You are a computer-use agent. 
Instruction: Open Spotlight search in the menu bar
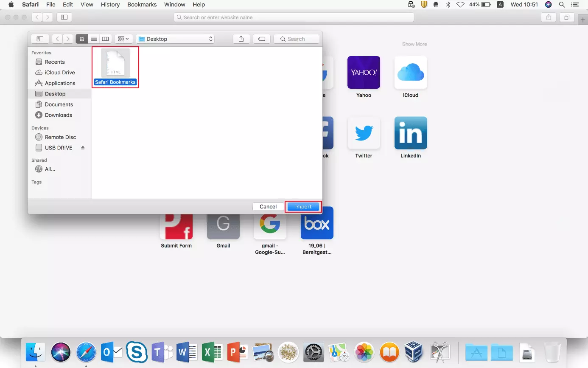coord(562,5)
